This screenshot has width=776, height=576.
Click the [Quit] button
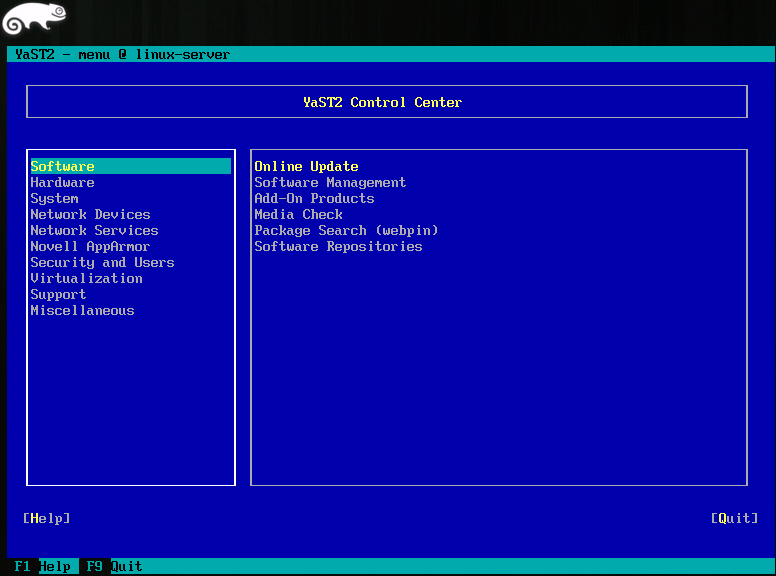[734, 518]
